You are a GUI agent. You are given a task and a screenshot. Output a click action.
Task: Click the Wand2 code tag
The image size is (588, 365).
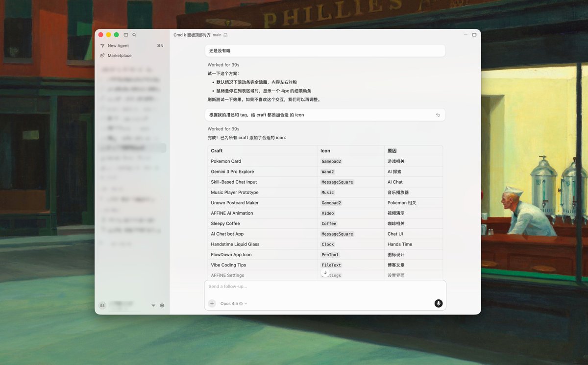coord(328,172)
